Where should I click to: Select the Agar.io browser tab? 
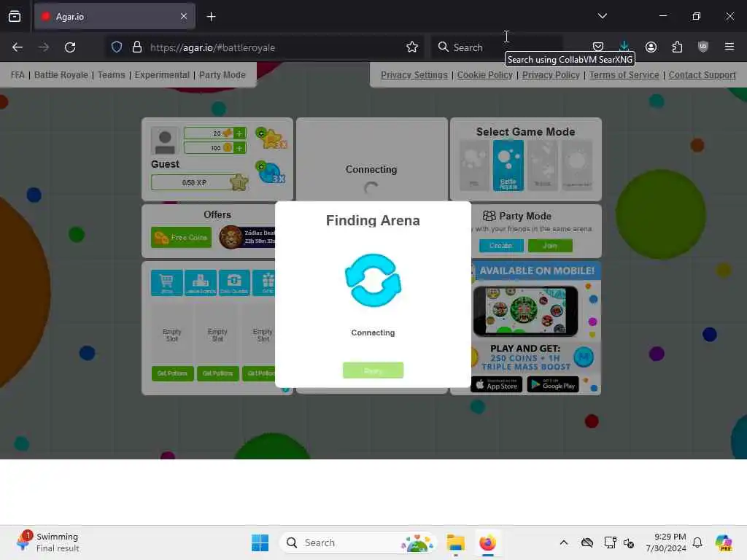tap(115, 17)
